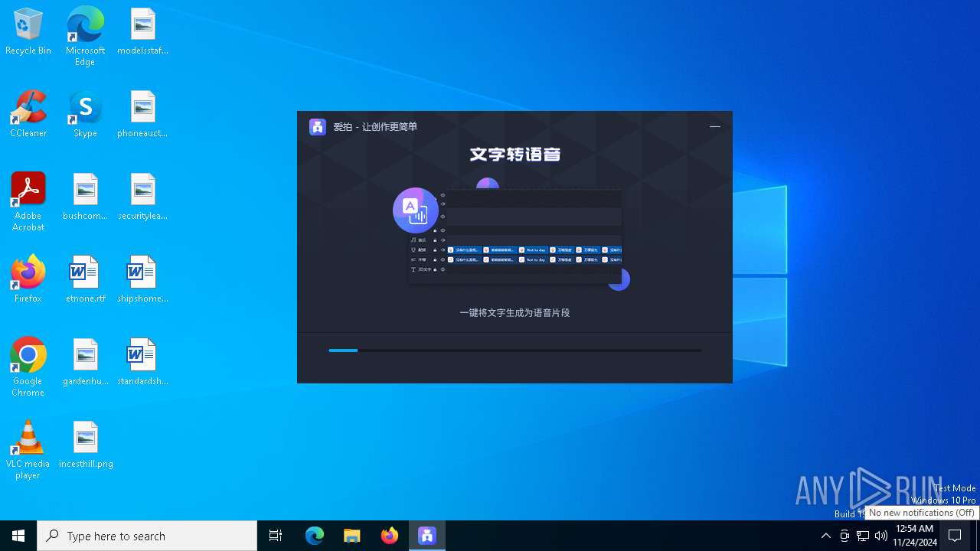Switch to Aipai taskbar app button
The height and width of the screenshot is (551, 980).
click(427, 536)
